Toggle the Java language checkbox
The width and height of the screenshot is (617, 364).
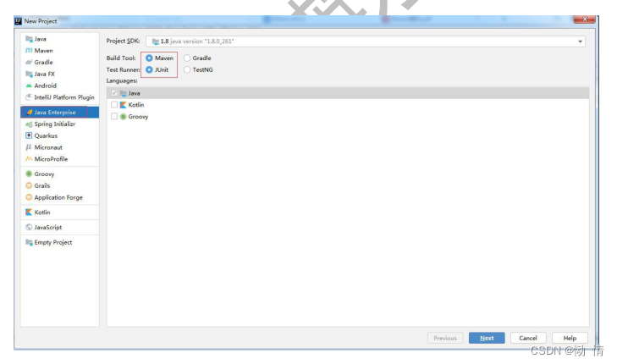coord(114,93)
